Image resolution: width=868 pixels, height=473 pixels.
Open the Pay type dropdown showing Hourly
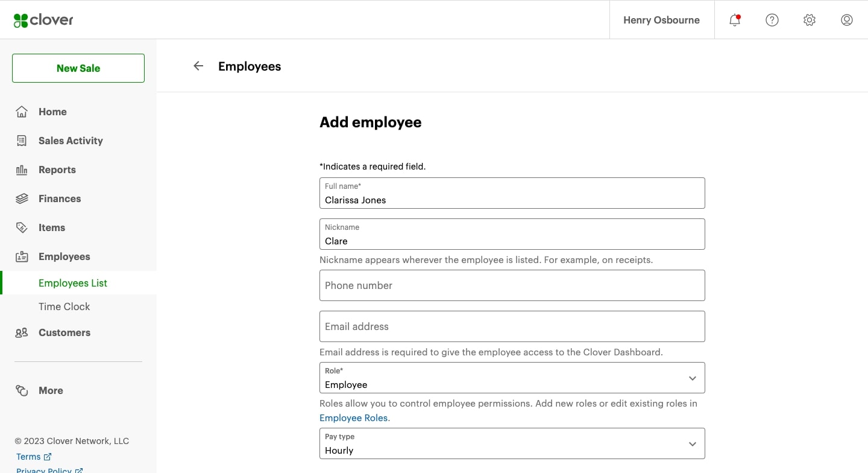512,443
